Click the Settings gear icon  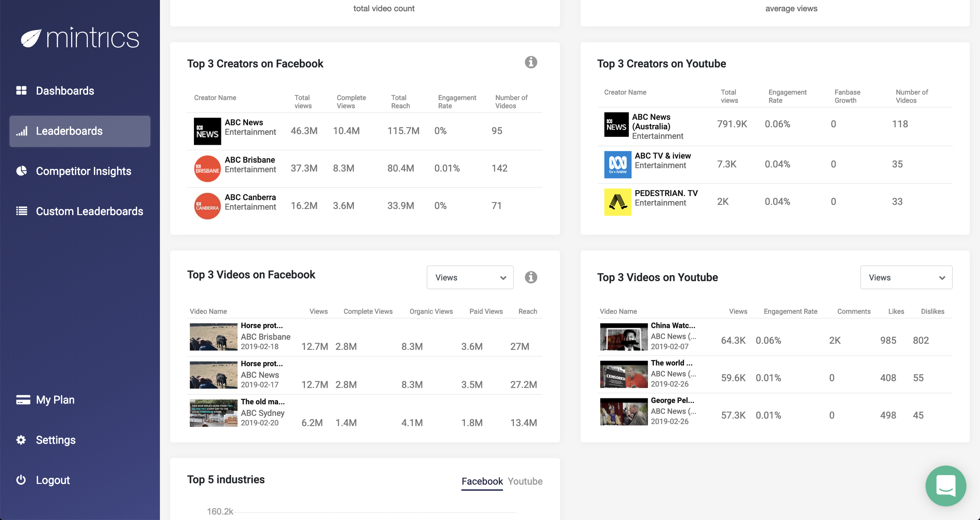[21, 440]
